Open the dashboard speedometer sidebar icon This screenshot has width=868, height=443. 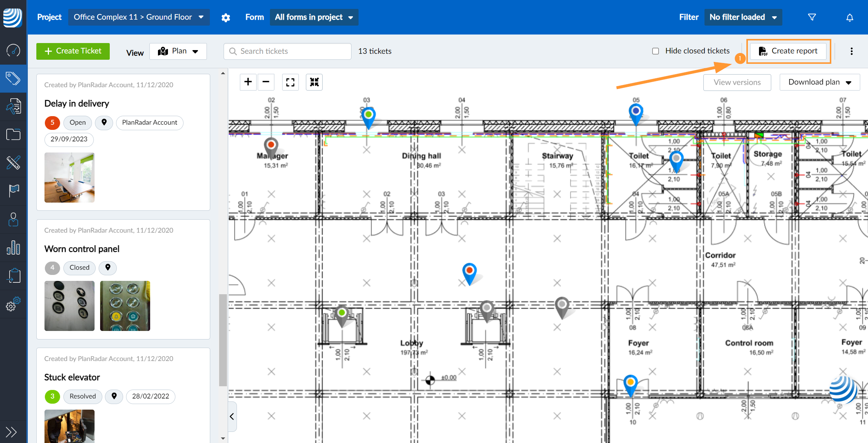point(13,50)
